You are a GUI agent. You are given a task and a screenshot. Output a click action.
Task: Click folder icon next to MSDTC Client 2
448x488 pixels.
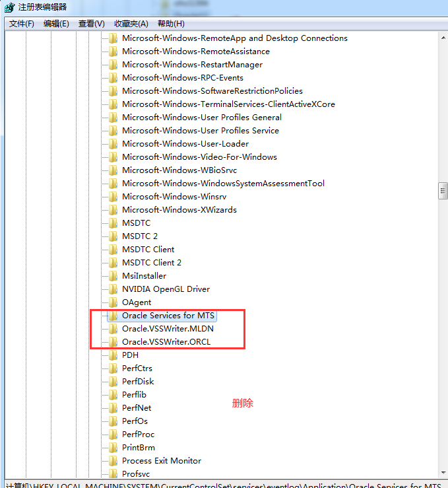click(x=113, y=263)
